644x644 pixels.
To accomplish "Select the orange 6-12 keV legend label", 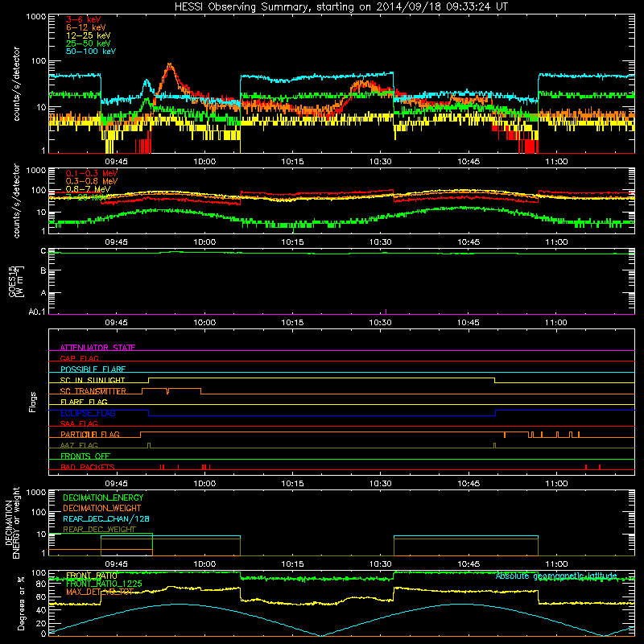I will click(86, 27).
